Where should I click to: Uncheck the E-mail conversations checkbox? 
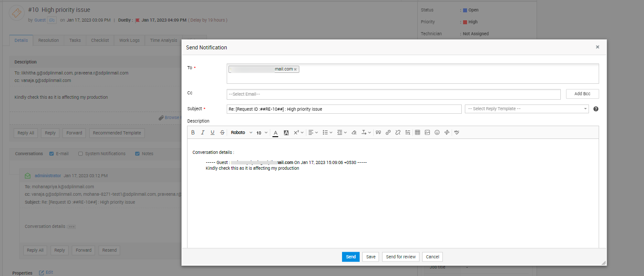click(x=52, y=154)
